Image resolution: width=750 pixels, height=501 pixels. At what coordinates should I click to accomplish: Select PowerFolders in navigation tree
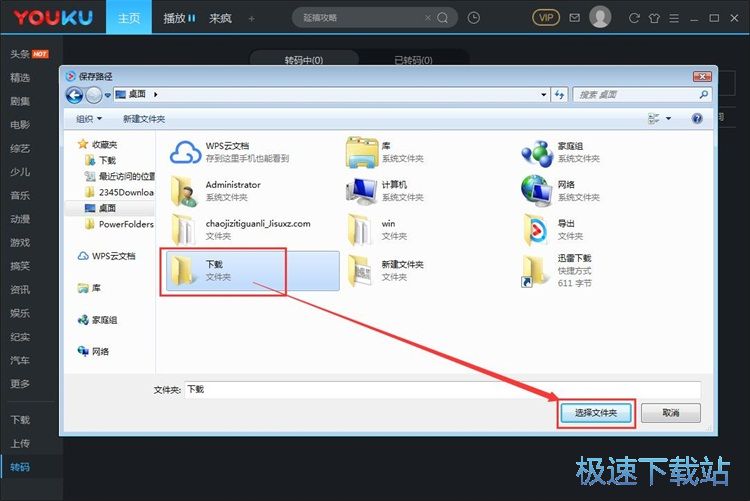pos(120,224)
